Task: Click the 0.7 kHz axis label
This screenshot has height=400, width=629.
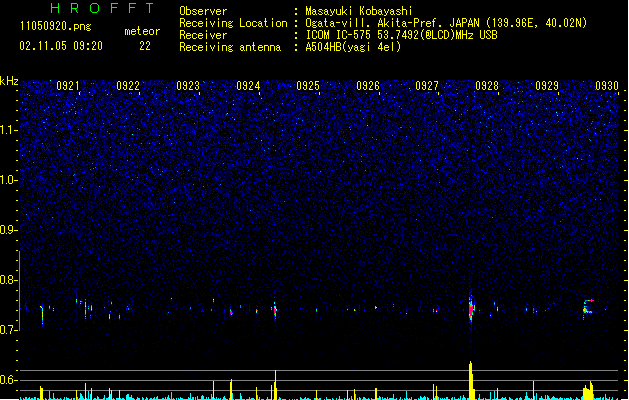Action: click(x=9, y=330)
